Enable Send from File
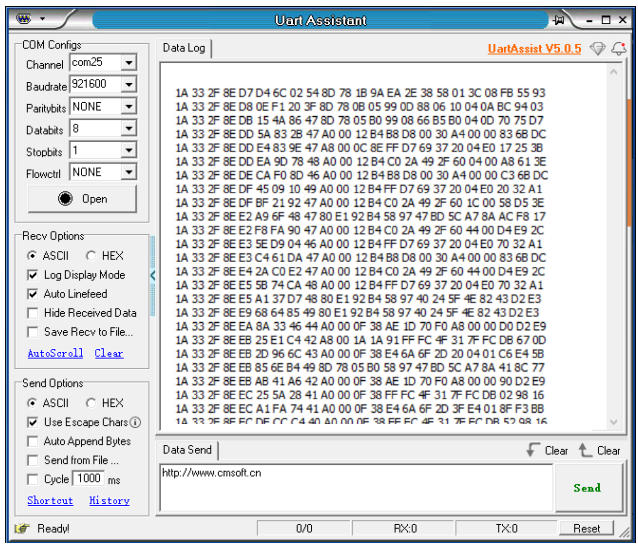 [x=32, y=460]
